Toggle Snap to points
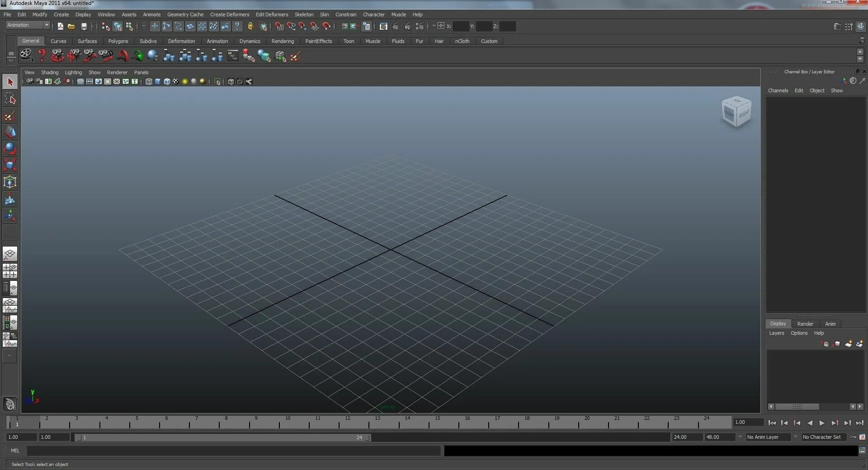The height and width of the screenshot is (470, 868). click(302, 26)
